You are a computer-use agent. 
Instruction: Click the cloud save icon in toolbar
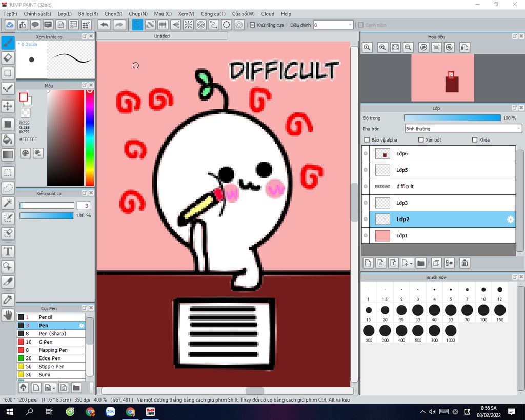[10, 25]
